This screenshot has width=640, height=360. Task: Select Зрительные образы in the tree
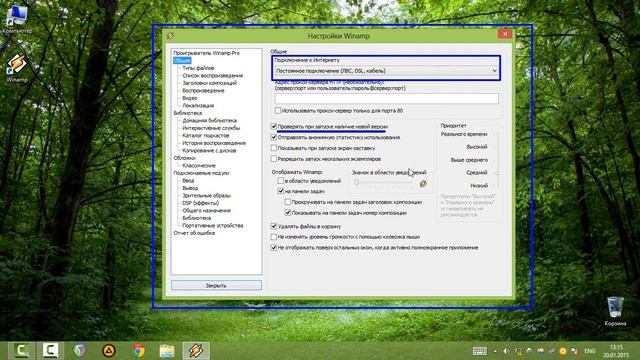point(206,196)
